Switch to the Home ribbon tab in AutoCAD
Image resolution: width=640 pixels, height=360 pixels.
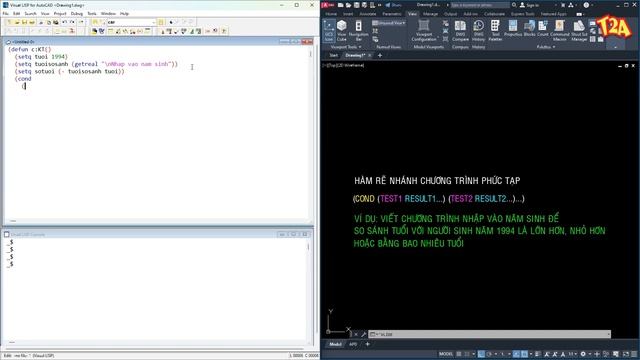pyautogui.click(x=331, y=14)
